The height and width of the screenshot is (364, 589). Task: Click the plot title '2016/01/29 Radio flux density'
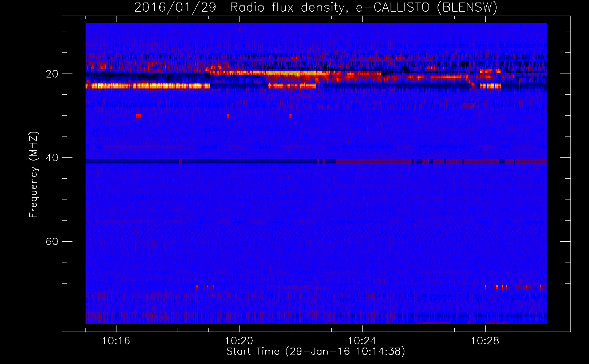(316, 7)
